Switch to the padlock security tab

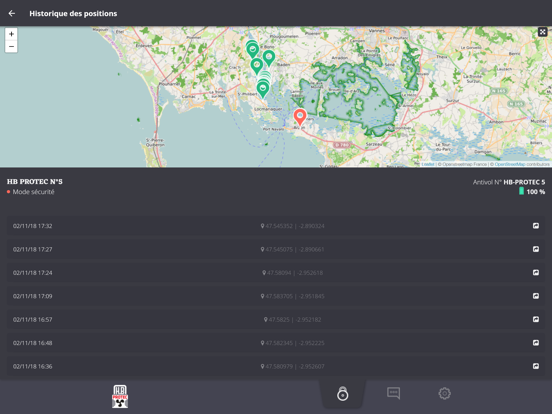click(x=343, y=394)
